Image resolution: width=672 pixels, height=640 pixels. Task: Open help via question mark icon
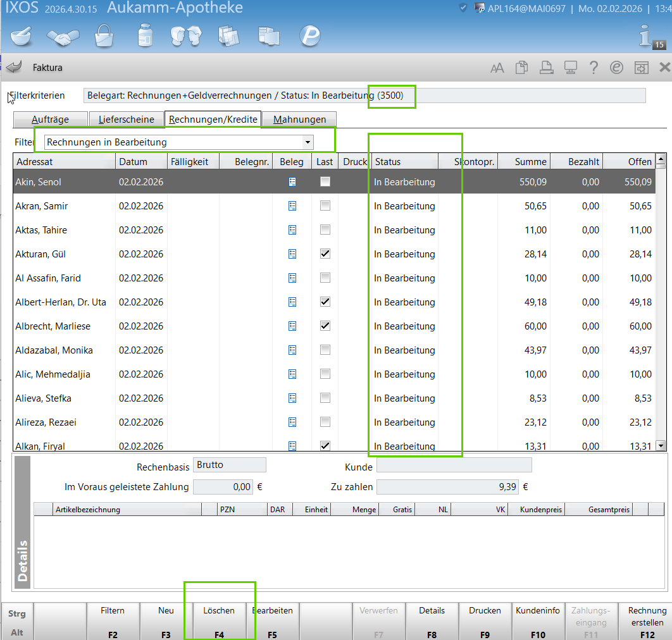tap(594, 68)
